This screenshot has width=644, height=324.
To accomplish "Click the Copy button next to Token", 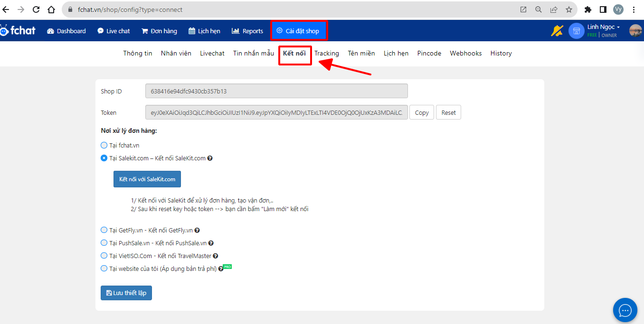I will click(421, 113).
